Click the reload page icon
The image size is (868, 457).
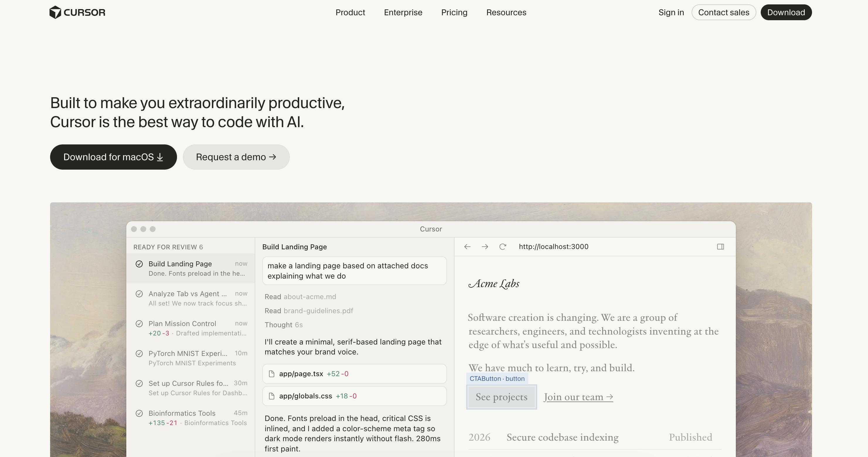[x=502, y=247]
